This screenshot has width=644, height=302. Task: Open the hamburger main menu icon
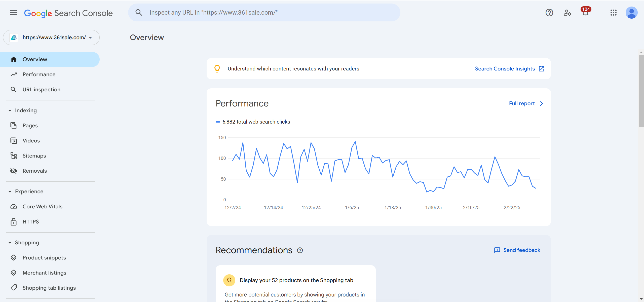tap(14, 13)
